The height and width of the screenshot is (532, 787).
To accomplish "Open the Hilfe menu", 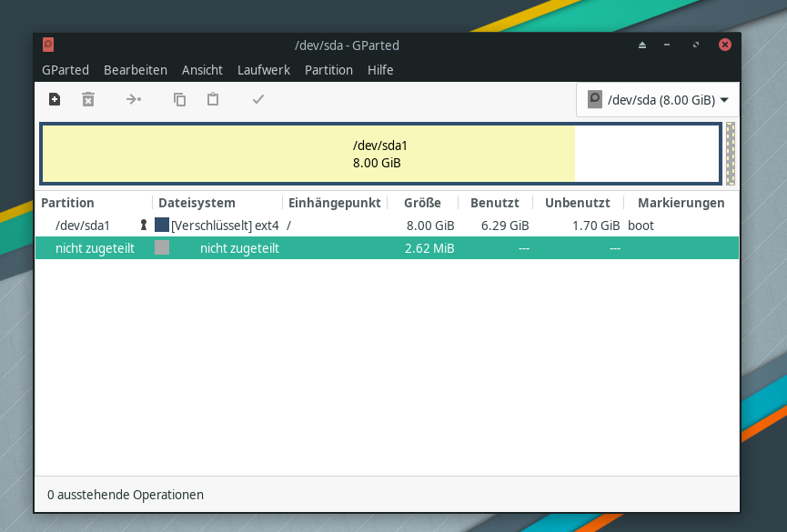I will (380, 70).
